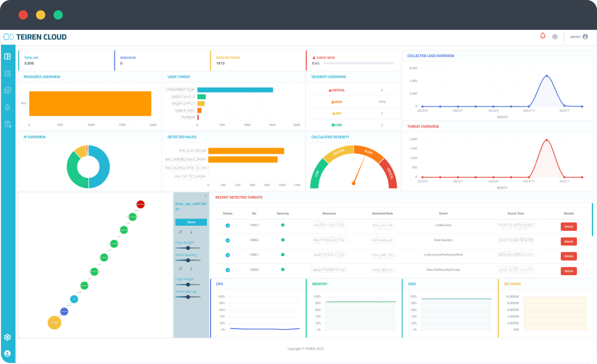597x364 pixels.
Task: Click the status check icon for threat 10861
Action: (x=227, y=255)
